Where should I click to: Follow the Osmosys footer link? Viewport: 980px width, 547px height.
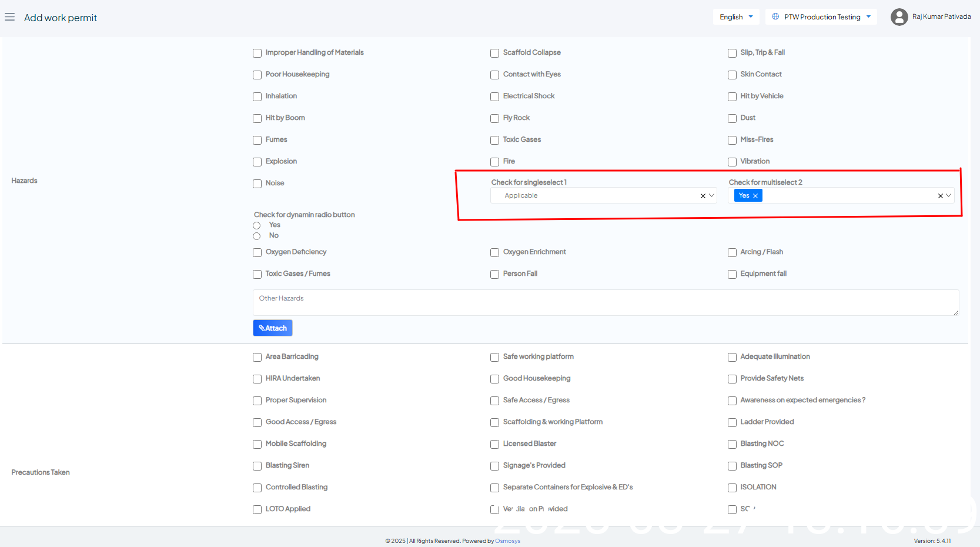(507, 541)
